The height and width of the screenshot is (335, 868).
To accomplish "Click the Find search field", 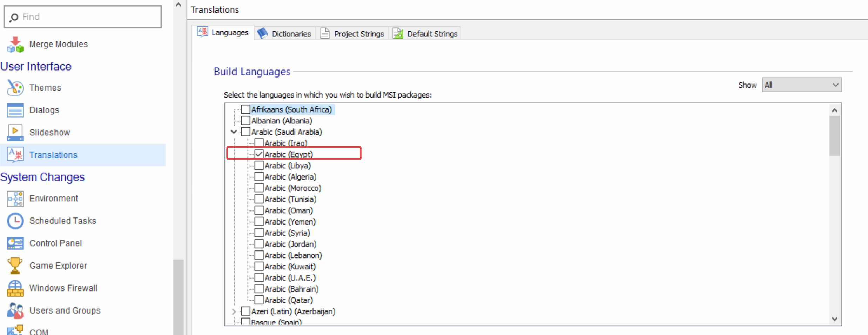I will tap(83, 17).
